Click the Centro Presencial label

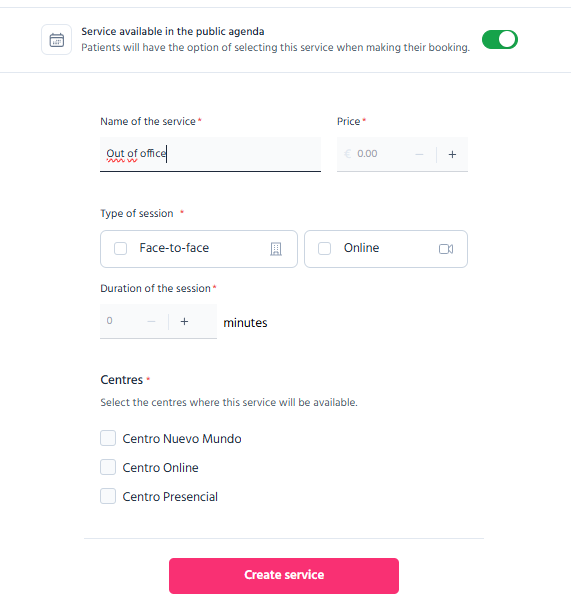(170, 497)
